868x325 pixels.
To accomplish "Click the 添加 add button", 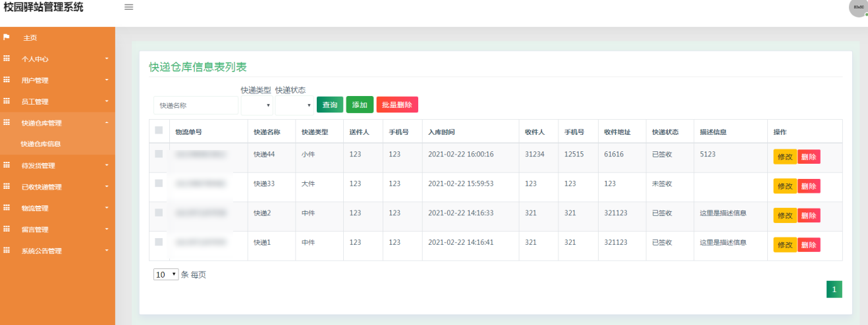I will coord(360,105).
